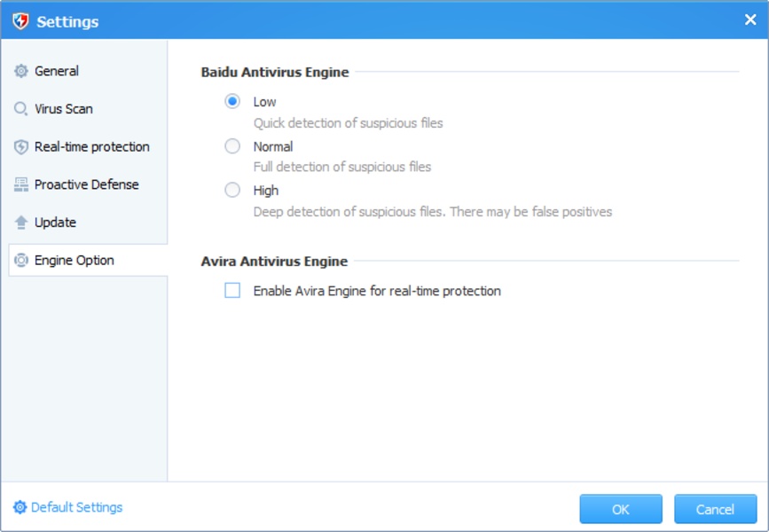Screen dimensions: 769x532
Task: Click the Real-time protection shield icon
Action: (21, 147)
